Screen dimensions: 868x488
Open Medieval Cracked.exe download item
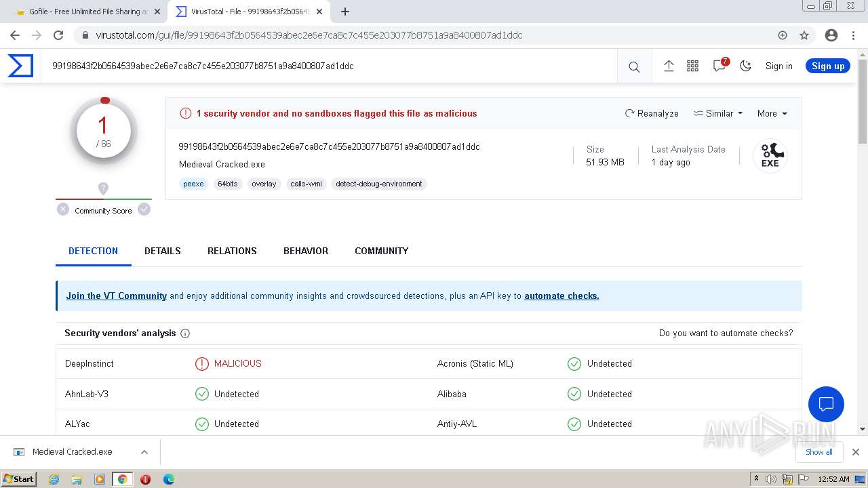[71, 452]
